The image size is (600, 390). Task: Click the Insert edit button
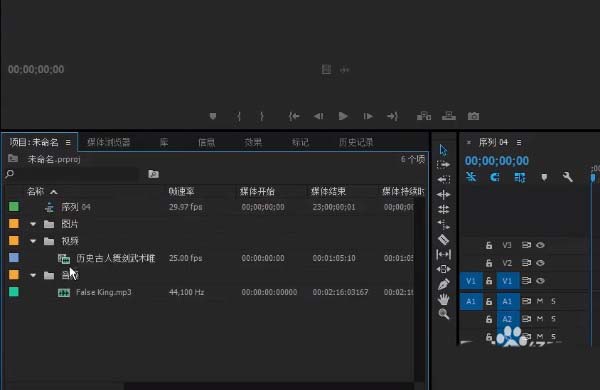coord(424,116)
